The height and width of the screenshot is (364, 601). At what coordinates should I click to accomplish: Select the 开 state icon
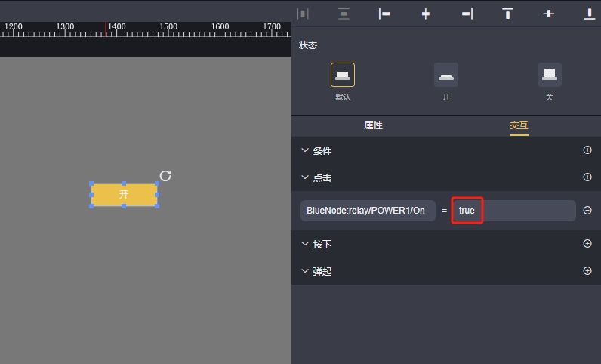pyautogui.click(x=446, y=75)
